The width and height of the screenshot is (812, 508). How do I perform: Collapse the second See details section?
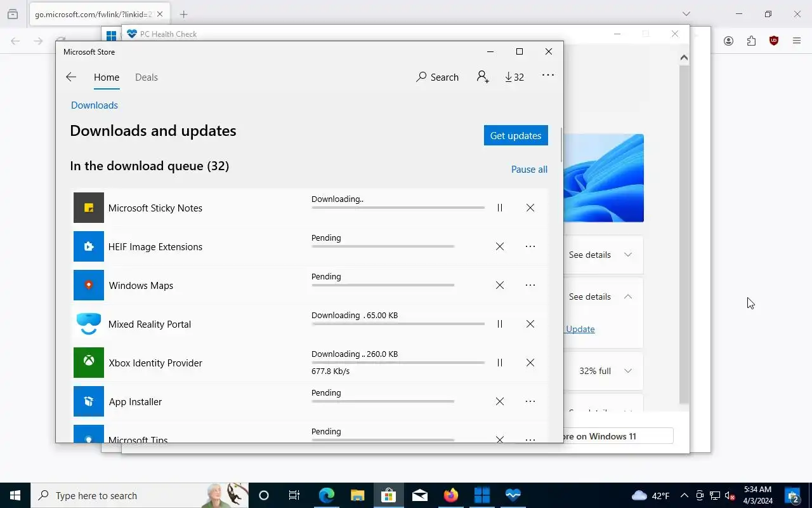pos(628,297)
